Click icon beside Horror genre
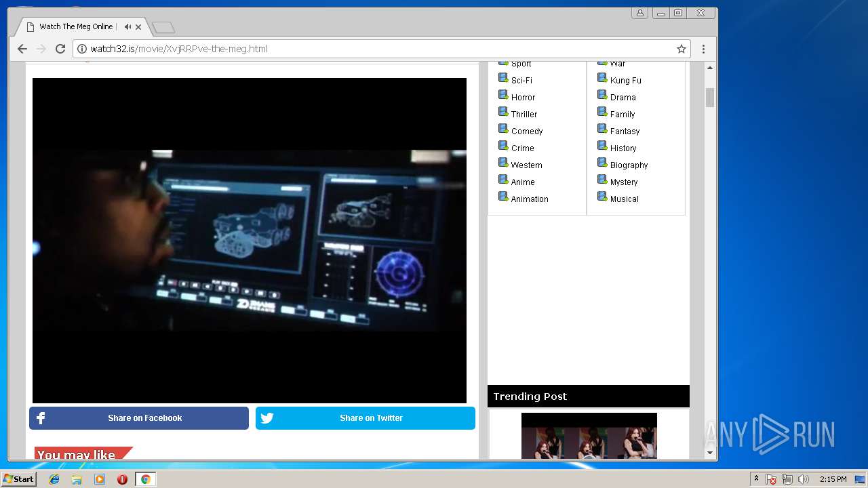868x488 pixels. click(503, 95)
